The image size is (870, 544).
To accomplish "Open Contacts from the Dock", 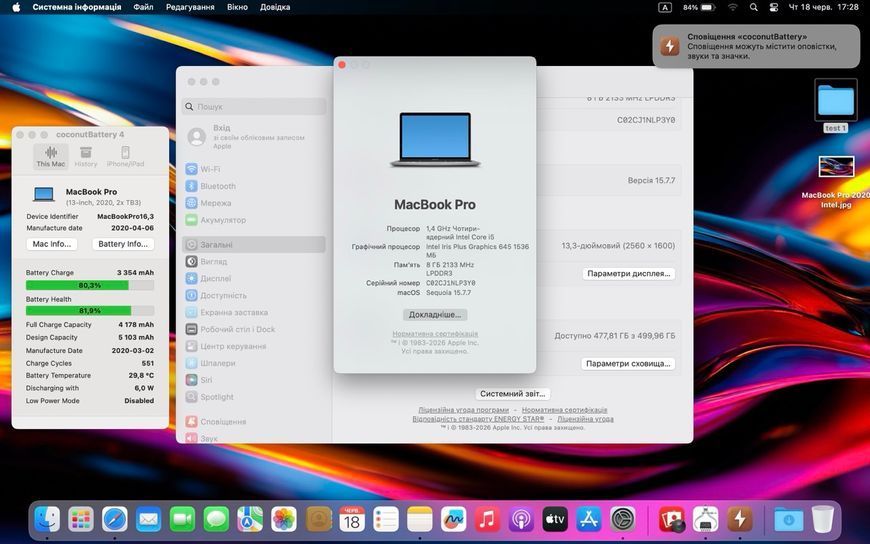I will (318, 520).
